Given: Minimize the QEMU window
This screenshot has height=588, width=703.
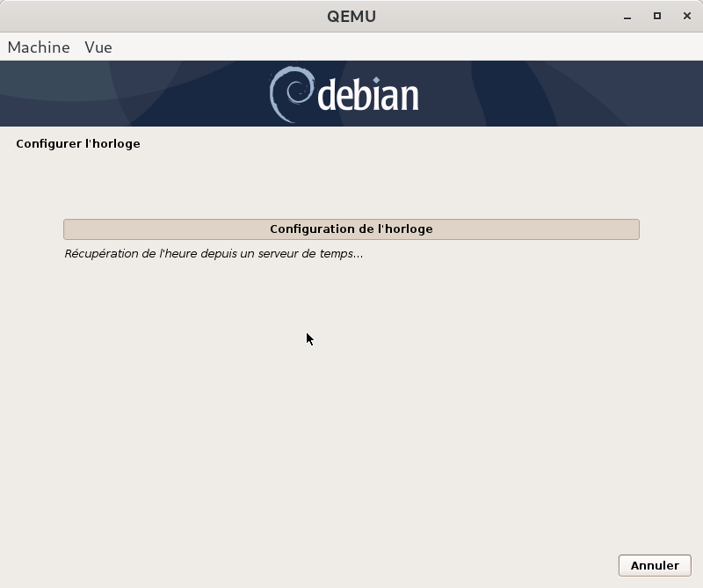Looking at the screenshot, I should coord(628,16).
